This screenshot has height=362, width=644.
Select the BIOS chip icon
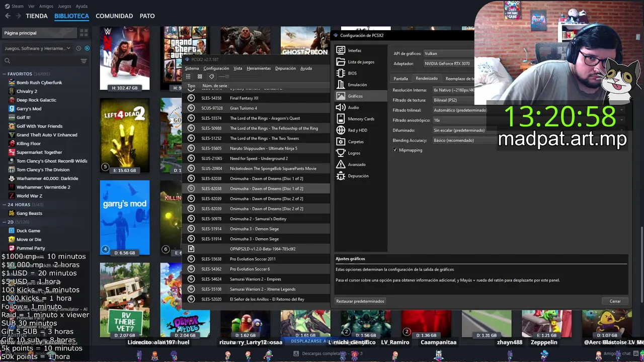pyautogui.click(x=341, y=73)
